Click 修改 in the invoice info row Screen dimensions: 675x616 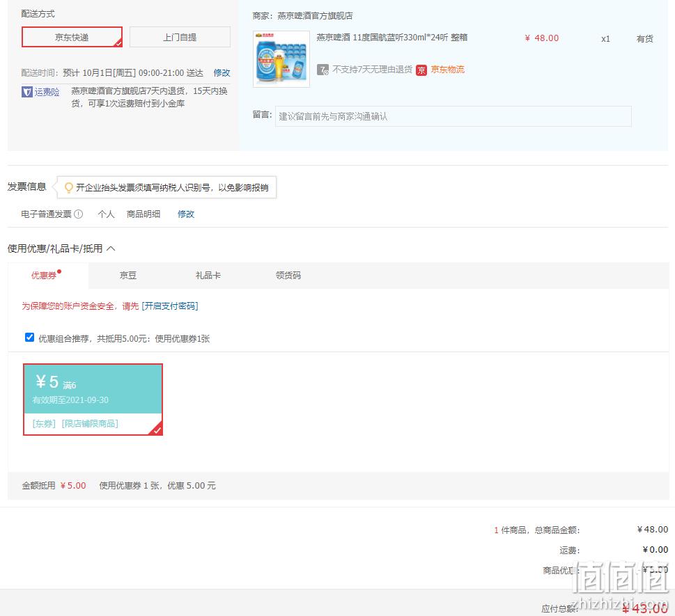[186, 214]
